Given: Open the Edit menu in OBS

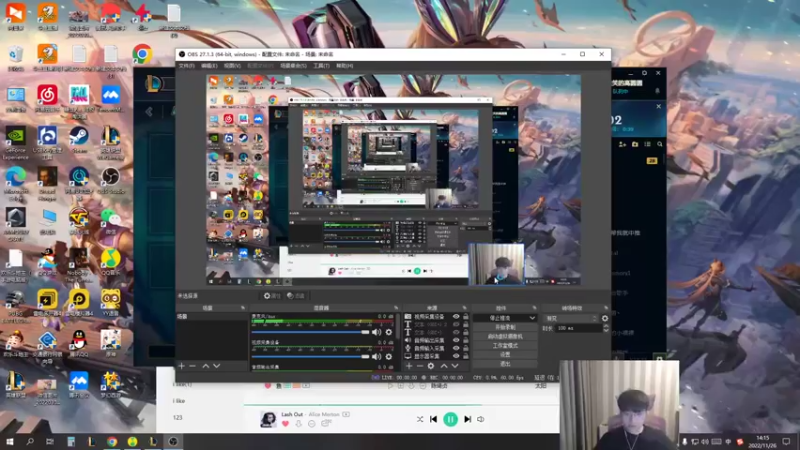Looking at the screenshot, I should point(209,66).
